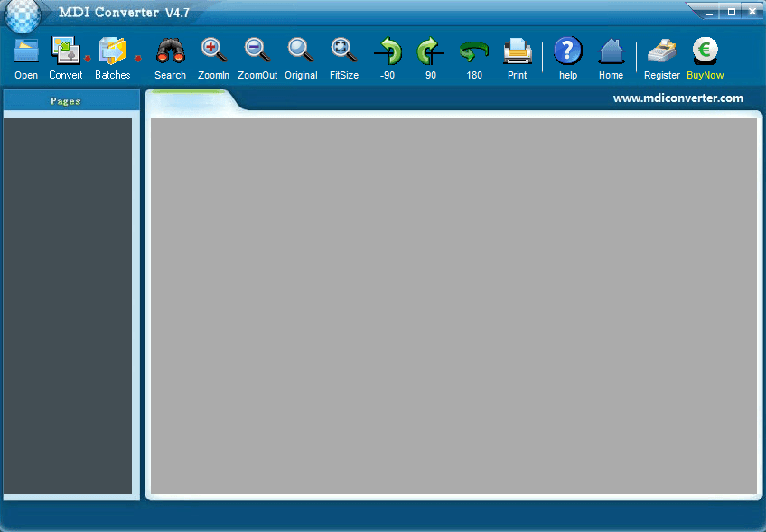Print the document using Print icon
This screenshot has height=532, width=766.
pos(517,52)
